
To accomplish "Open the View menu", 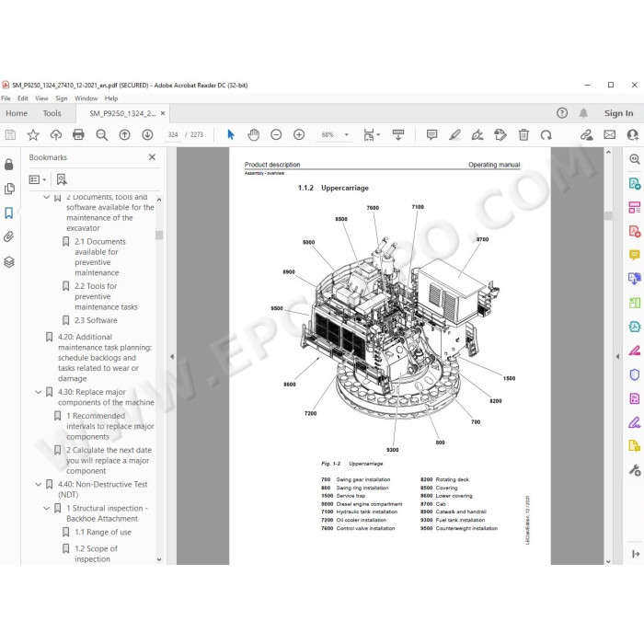I will (41, 98).
